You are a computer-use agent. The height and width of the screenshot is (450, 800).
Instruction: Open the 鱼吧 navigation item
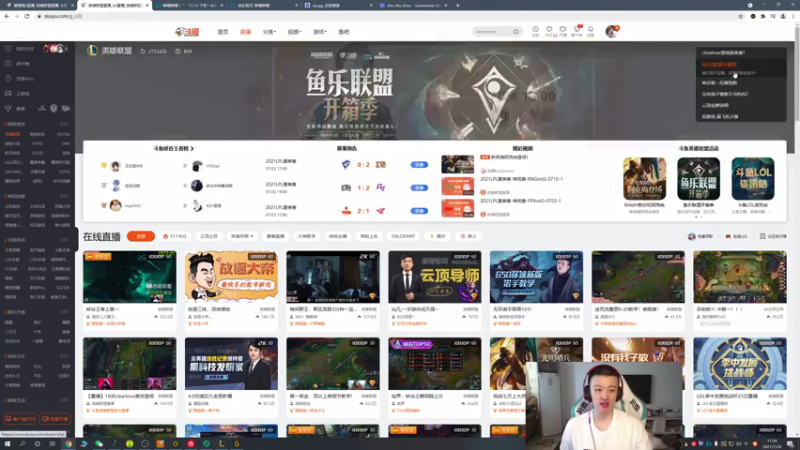pos(344,32)
